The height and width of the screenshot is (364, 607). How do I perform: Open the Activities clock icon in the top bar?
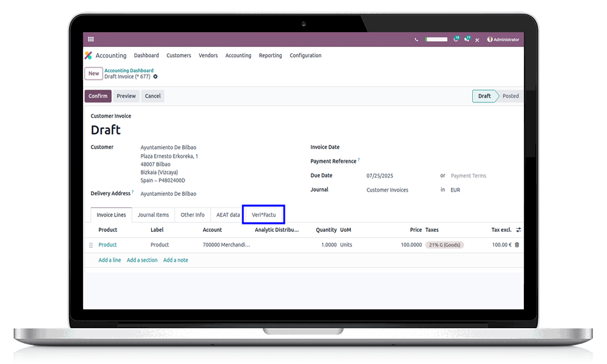[x=456, y=39]
